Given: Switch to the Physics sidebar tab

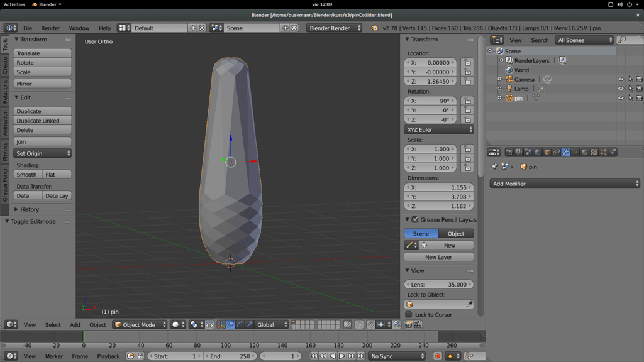Looking at the screenshot, I should click(x=5, y=151).
